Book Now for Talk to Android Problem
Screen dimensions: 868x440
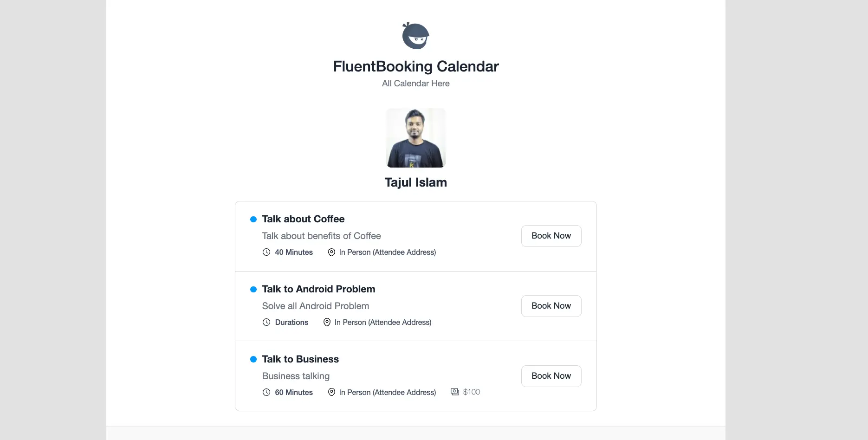[551, 306]
